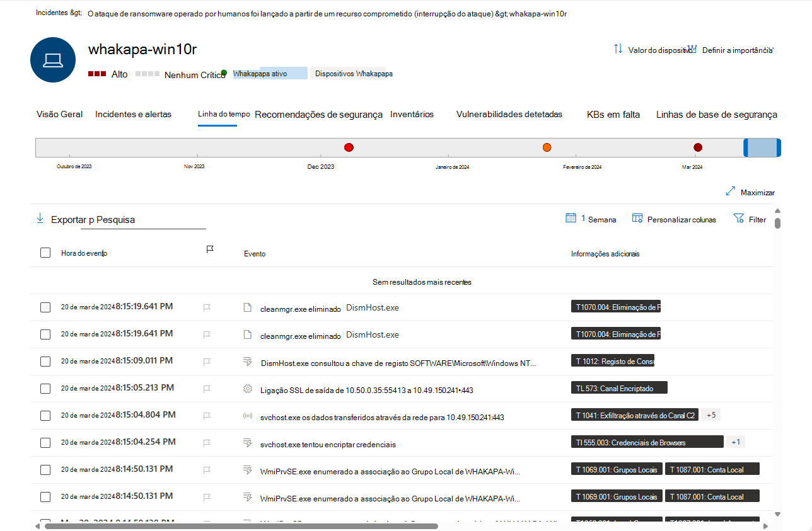Open the KBs em falta tab

613,115
